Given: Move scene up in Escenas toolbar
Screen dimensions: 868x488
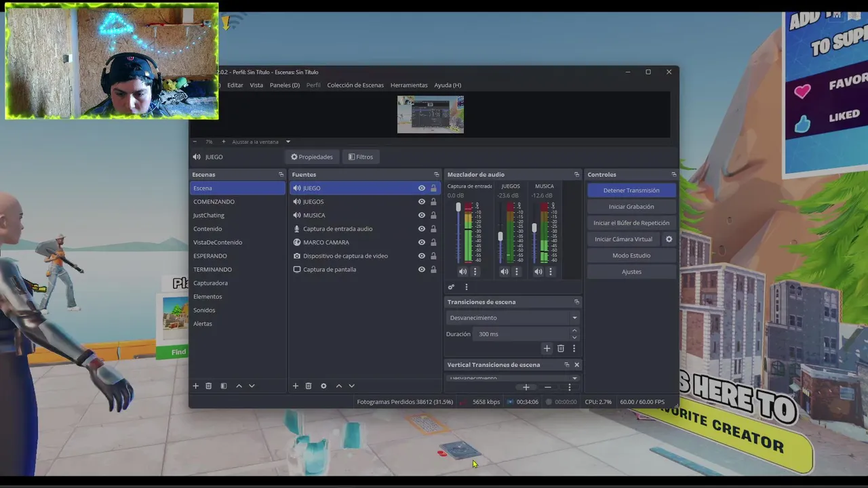Looking at the screenshot, I should (239, 386).
